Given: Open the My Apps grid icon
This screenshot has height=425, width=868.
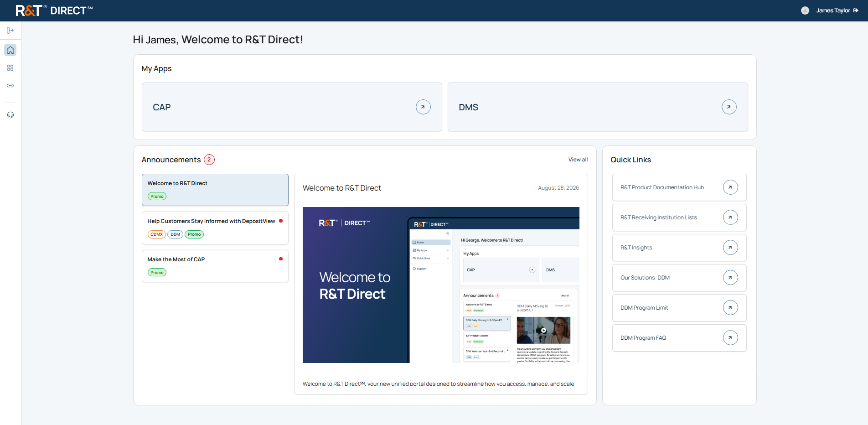Looking at the screenshot, I should tap(10, 68).
